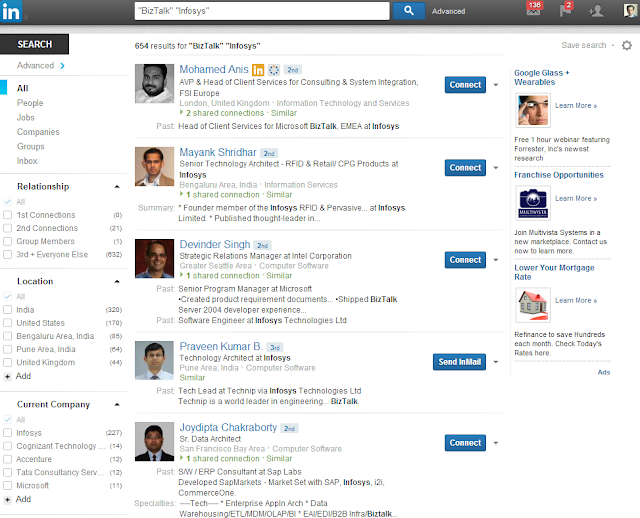This screenshot has width=640, height=518.
Task: Check the United States location checkbox
Action: (7, 323)
